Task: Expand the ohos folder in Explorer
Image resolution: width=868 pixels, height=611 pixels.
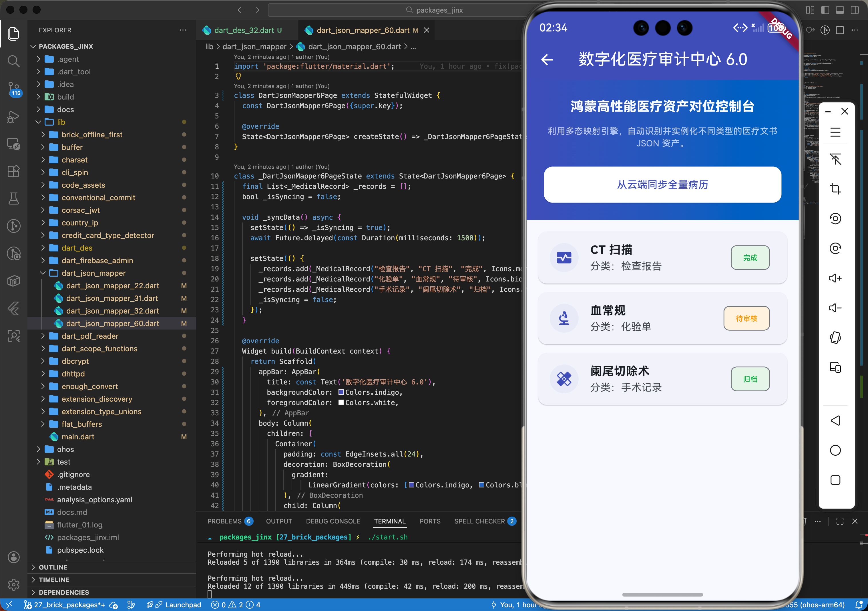Action: coord(39,449)
